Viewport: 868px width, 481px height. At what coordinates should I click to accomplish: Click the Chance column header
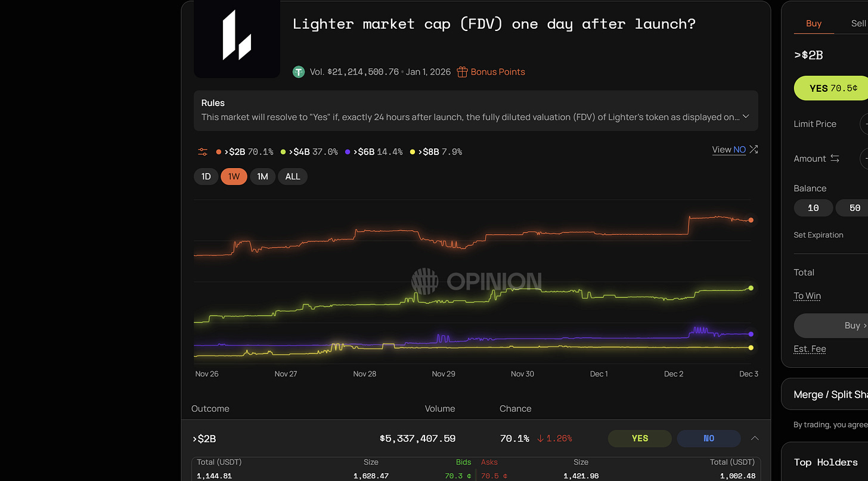(515, 409)
